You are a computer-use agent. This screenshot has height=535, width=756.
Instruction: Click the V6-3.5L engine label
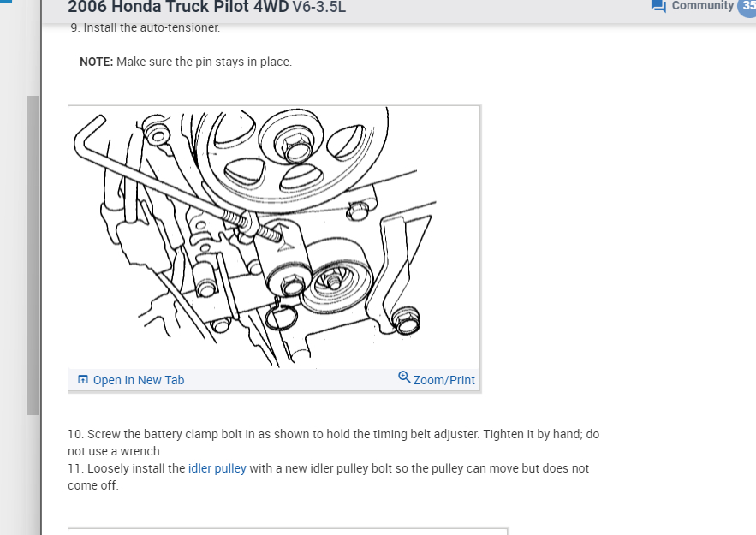tap(318, 8)
